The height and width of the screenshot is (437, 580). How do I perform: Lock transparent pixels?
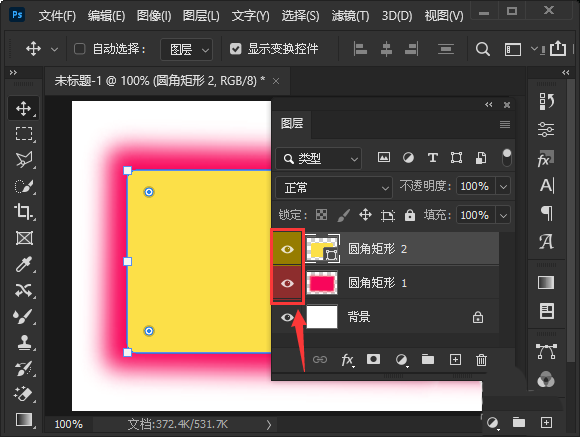321,215
